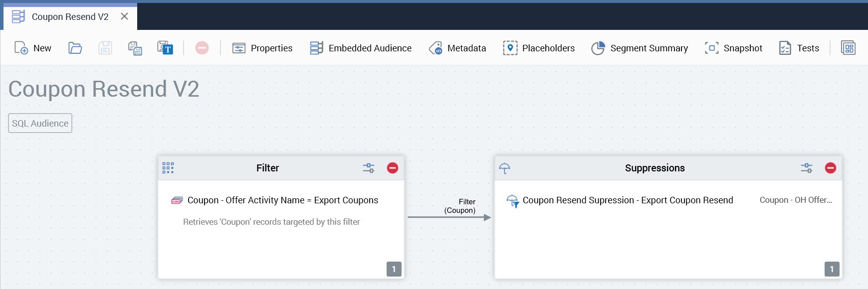The width and height of the screenshot is (868, 289).
Task: Select the Coupon Resend Supression entry
Action: (628, 200)
